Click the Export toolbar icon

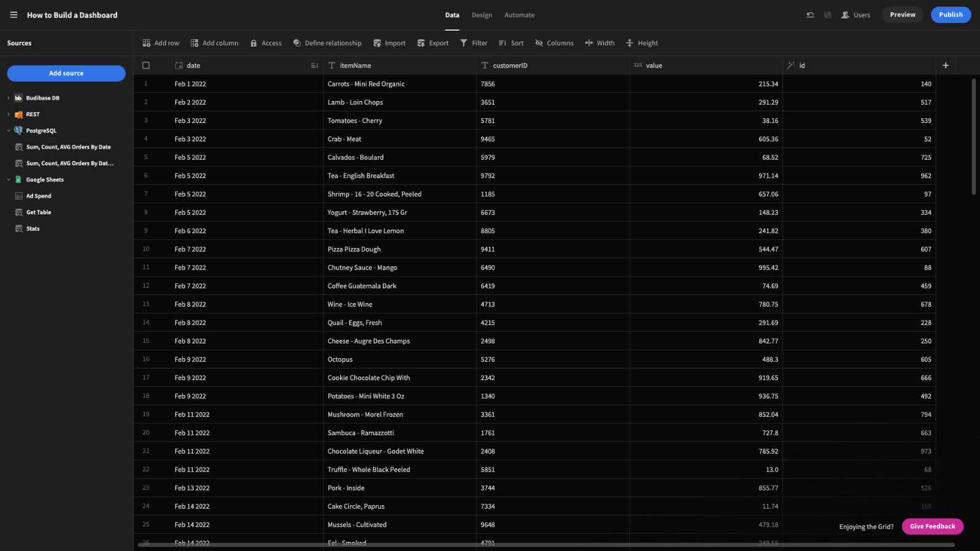(x=421, y=43)
